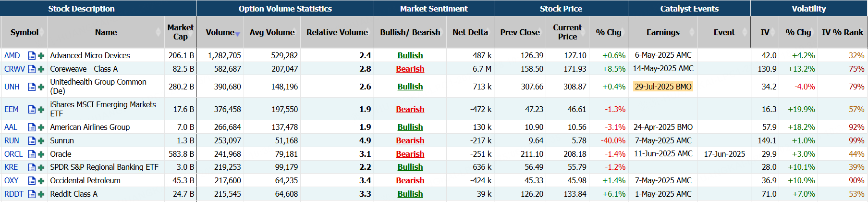The width and height of the screenshot is (868, 202).
Task: Select the 99% IV rank value
Action: 856,141
